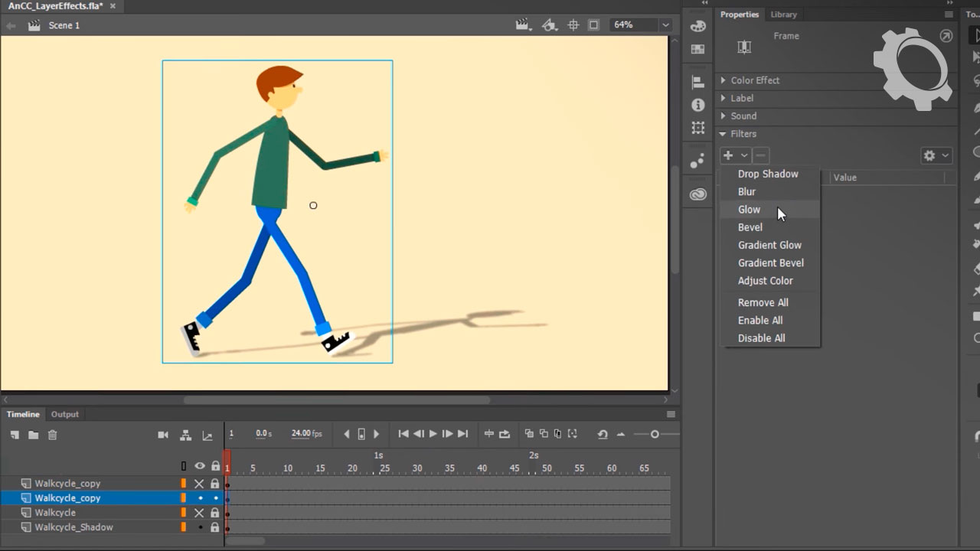
Task: Click the new layer icon in Timeline
Action: 15,435
